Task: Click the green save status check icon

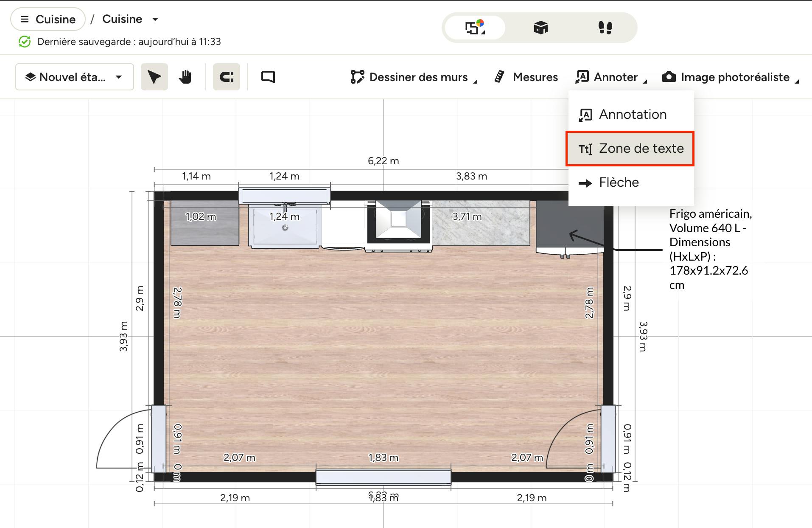Action: pyautogui.click(x=25, y=42)
